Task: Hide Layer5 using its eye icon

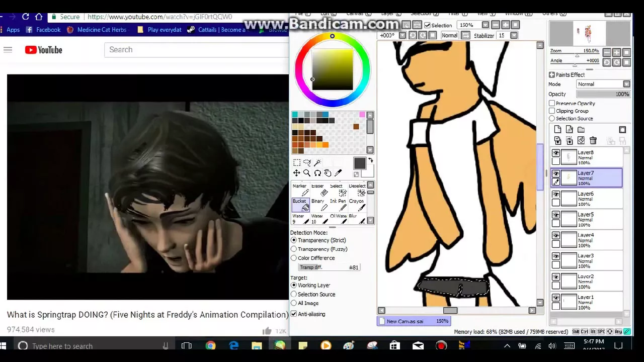Action: pos(556,215)
